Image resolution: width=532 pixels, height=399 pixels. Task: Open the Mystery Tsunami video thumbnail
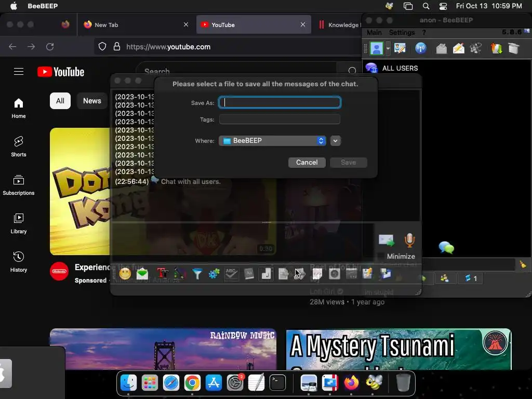(398, 349)
